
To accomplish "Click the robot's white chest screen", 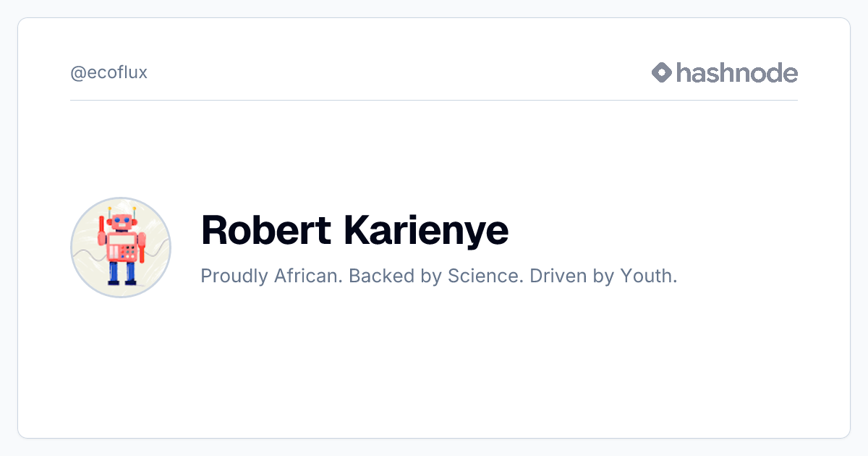I will tap(122, 239).
